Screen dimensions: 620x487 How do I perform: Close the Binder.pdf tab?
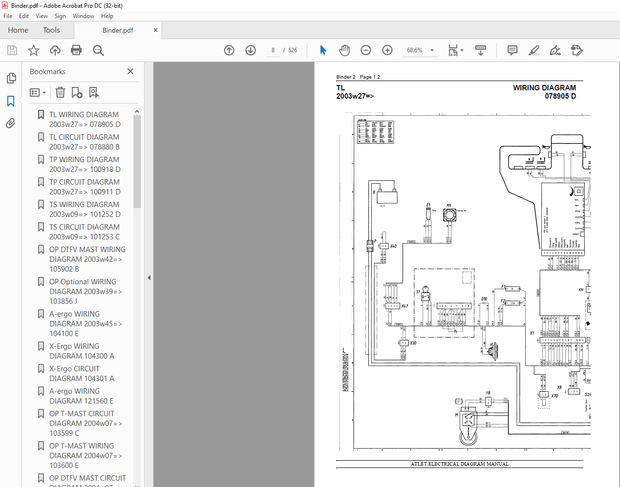tap(155, 30)
